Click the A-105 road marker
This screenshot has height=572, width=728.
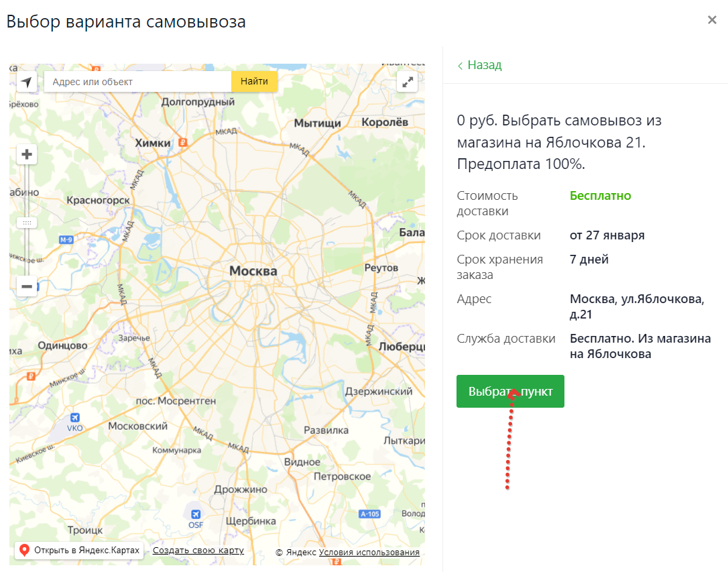click(369, 514)
